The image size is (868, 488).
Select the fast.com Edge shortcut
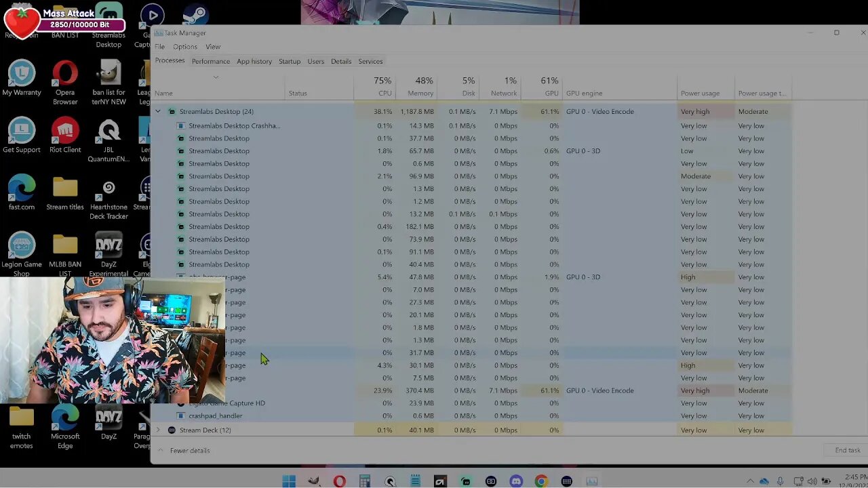click(x=22, y=193)
